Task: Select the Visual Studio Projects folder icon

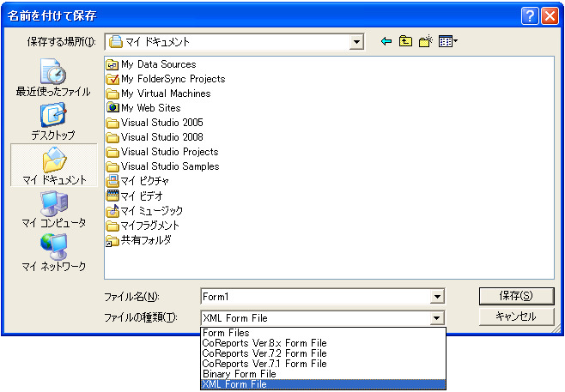Action: 112,153
